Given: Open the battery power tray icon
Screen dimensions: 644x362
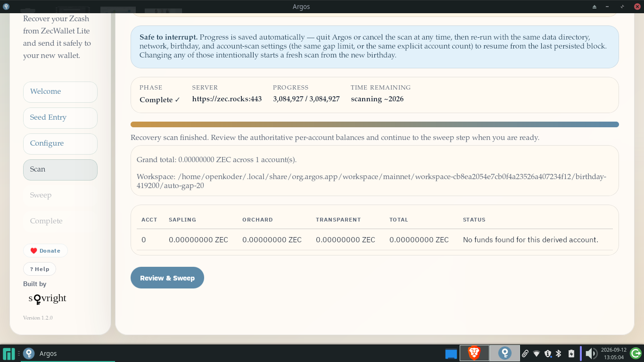Looking at the screenshot, I should 571,354.
